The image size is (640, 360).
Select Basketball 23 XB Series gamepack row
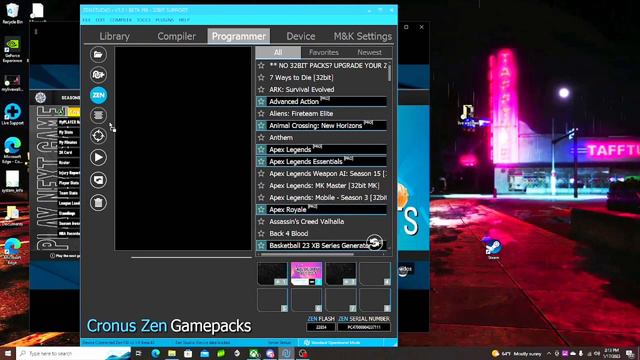321,245
